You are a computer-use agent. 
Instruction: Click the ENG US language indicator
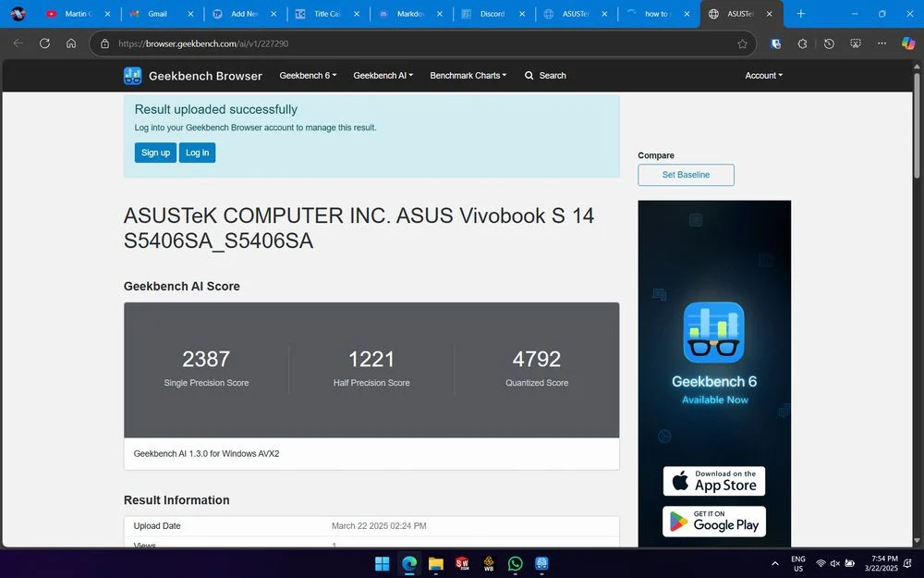[x=798, y=563]
